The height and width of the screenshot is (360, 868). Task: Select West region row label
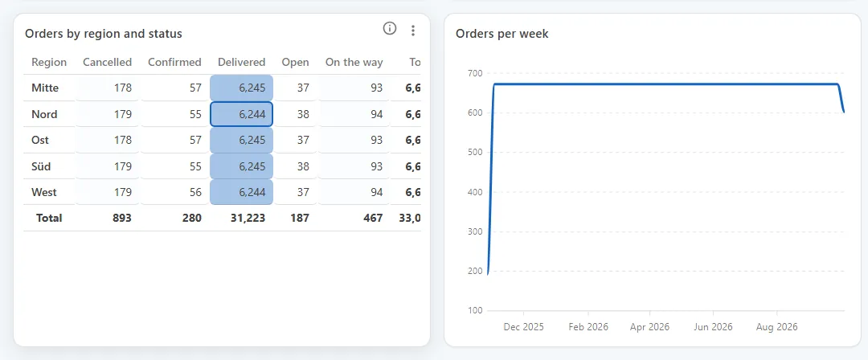[x=44, y=192]
